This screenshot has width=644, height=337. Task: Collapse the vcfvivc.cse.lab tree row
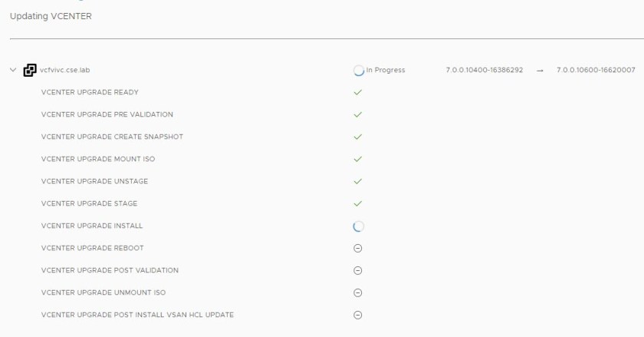pos(13,70)
